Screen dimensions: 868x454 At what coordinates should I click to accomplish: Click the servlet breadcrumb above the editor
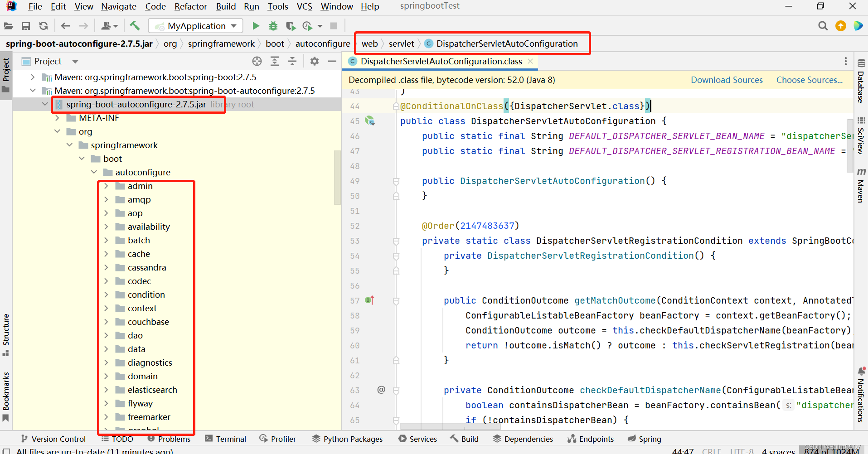(x=401, y=43)
